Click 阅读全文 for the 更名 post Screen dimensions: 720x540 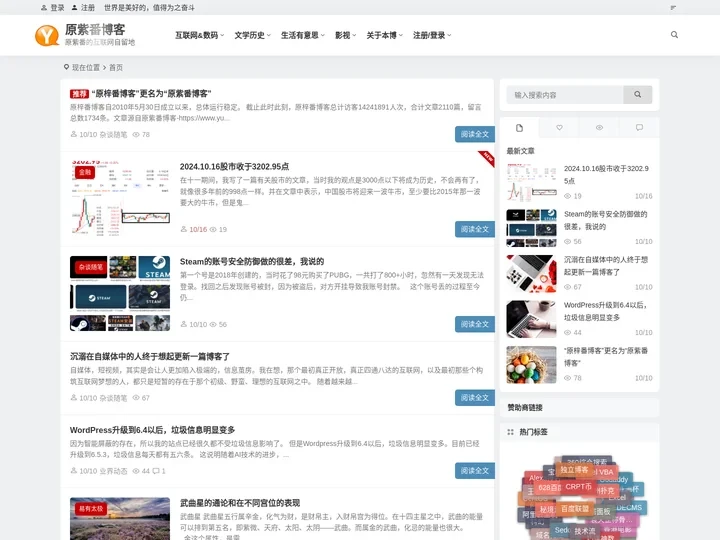click(x=475, y=134)
